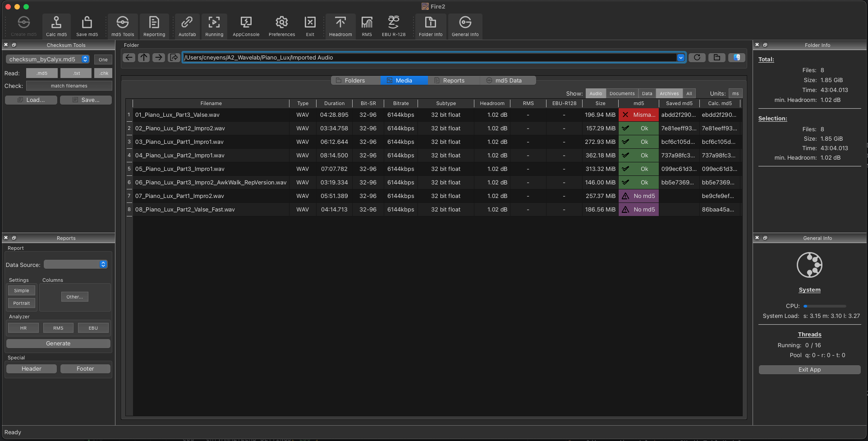Open the EBU R-128 analyzer
This screenshot has width=868, height=441.
coord(393,26)
